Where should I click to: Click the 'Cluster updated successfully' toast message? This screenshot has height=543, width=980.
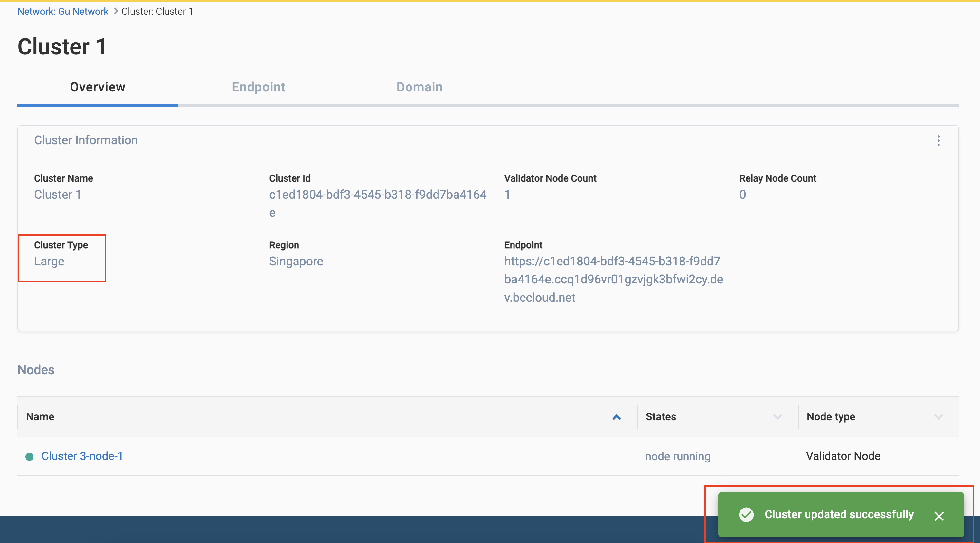[x=839, y=514]
